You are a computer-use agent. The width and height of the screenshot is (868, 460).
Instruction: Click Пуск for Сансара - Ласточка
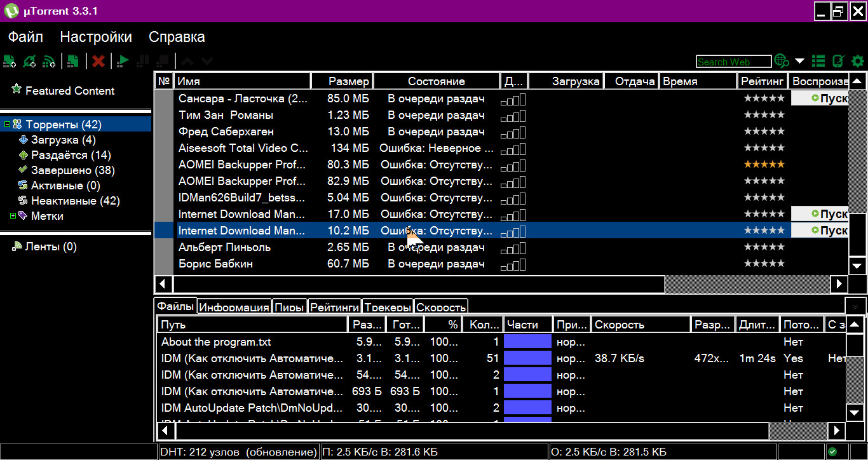tap(820, 98)
